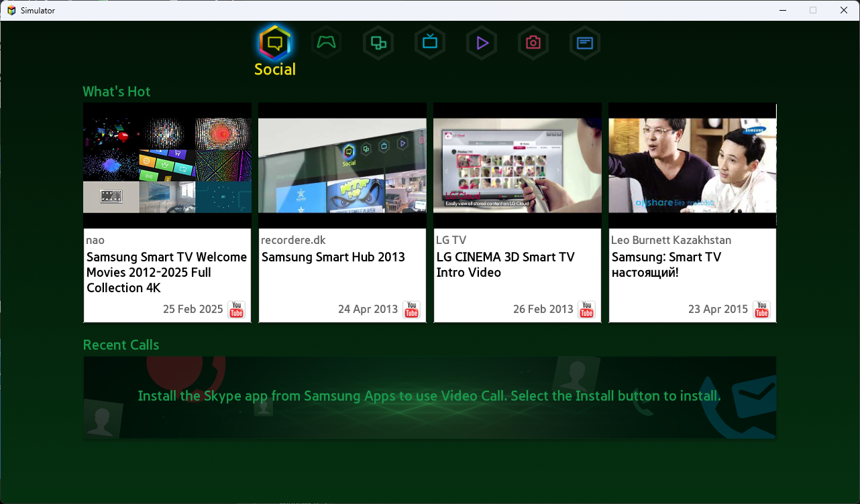Click YouTube icon on Leo Burnett Kazakhstan card
The image size is (860, 504).
point(761,310)
